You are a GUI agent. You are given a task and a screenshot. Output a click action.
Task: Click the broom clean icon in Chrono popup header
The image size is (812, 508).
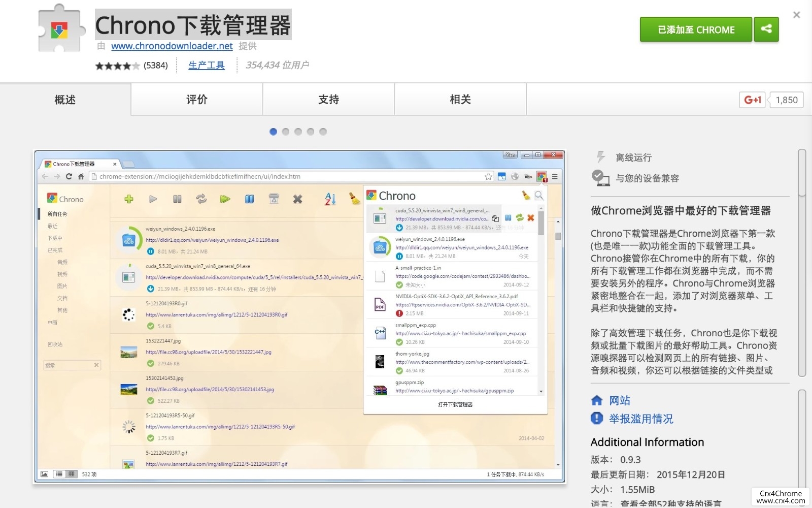click(x=526, y=195)
